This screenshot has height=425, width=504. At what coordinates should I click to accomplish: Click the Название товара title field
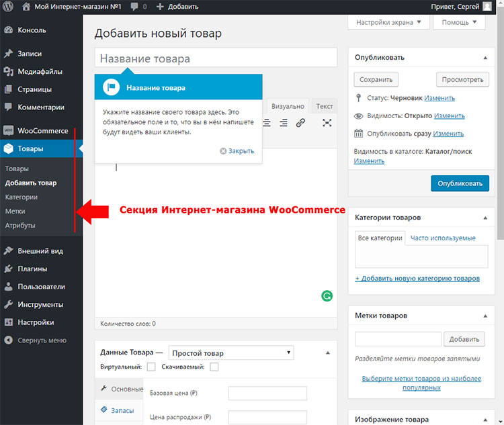pyautogui.click(x=216, y=58)
